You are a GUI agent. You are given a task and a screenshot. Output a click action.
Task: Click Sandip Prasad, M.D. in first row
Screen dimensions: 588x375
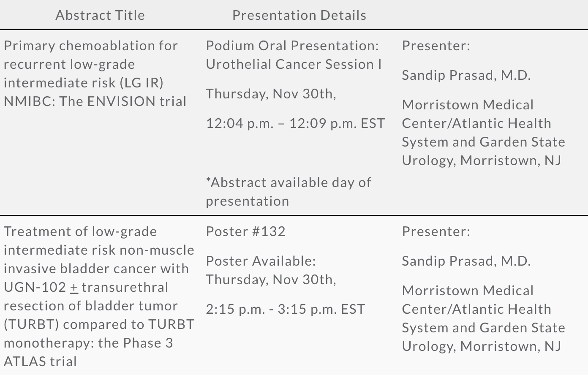click(466, 75)
